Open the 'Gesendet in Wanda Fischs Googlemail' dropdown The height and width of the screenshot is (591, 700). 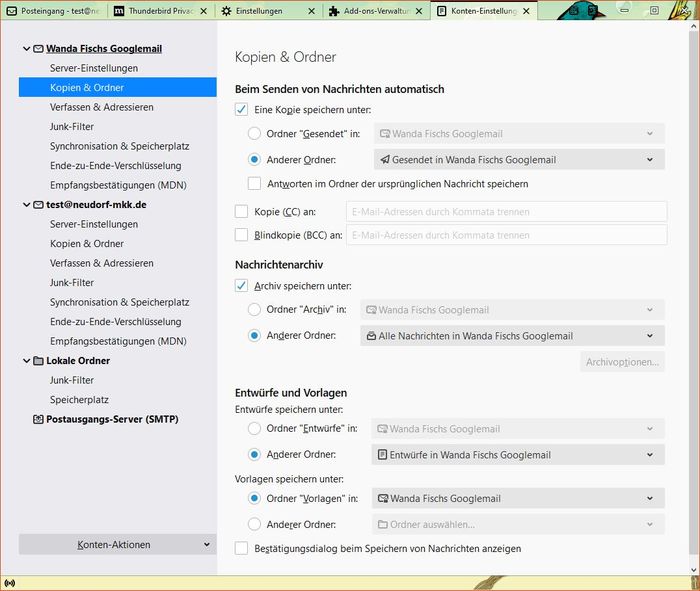518,159
